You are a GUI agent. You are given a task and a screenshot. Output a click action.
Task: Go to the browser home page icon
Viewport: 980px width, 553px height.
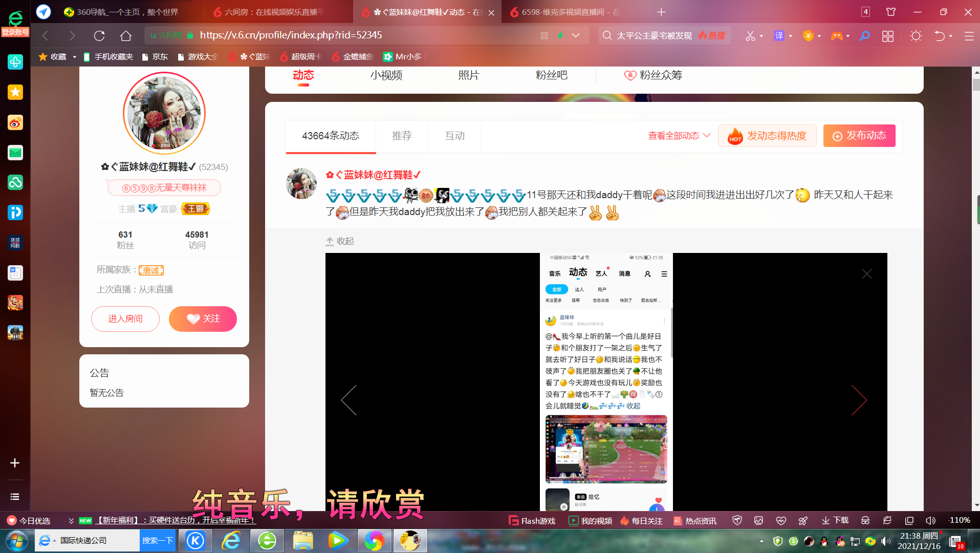click(126, 35)
